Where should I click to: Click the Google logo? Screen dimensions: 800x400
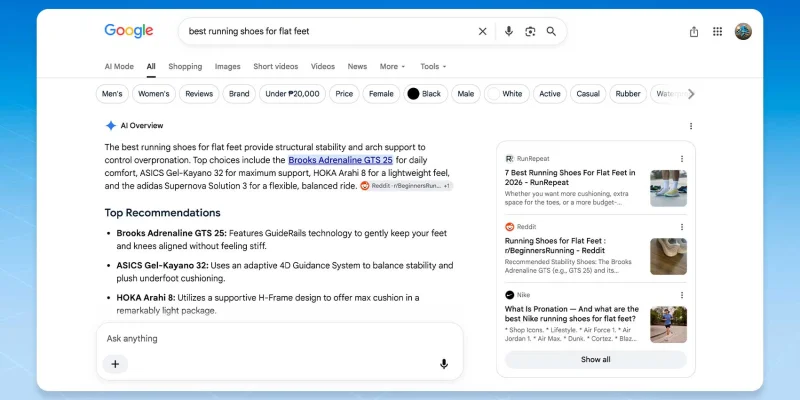click(129, 31)
